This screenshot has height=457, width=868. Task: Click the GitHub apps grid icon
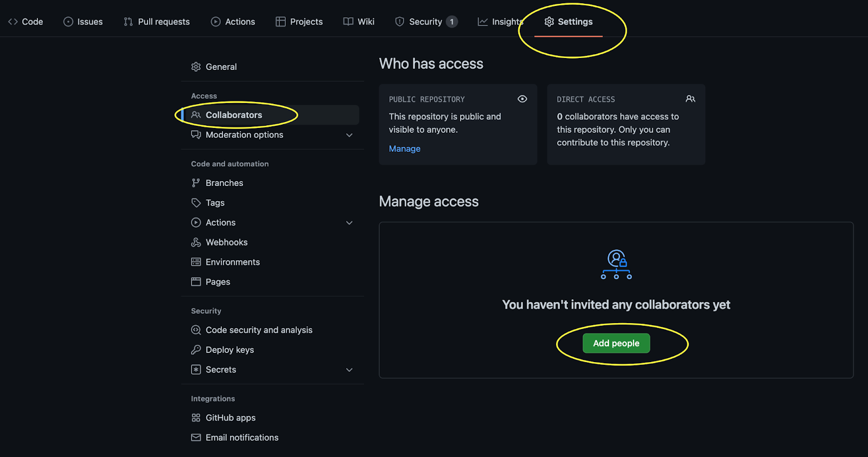(196, 418)
